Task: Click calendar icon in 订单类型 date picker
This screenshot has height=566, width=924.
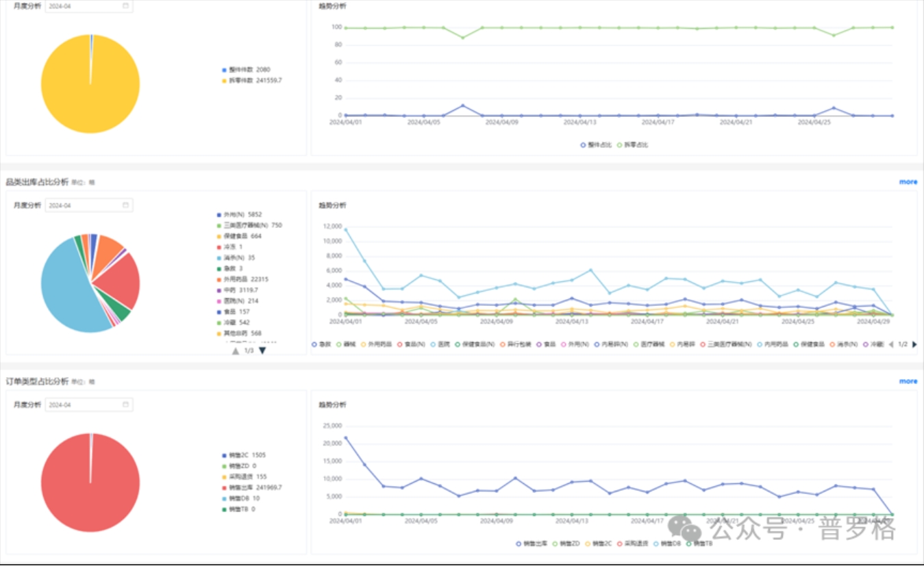Action: [125, 404]
